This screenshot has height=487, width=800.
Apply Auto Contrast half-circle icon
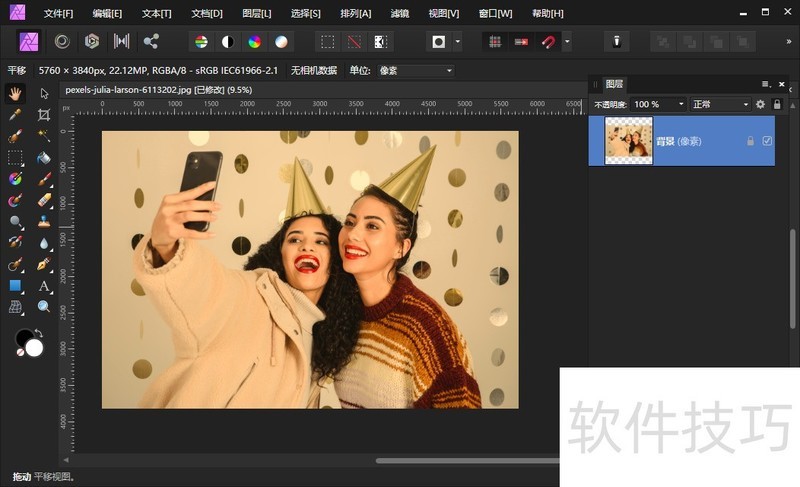228,42
